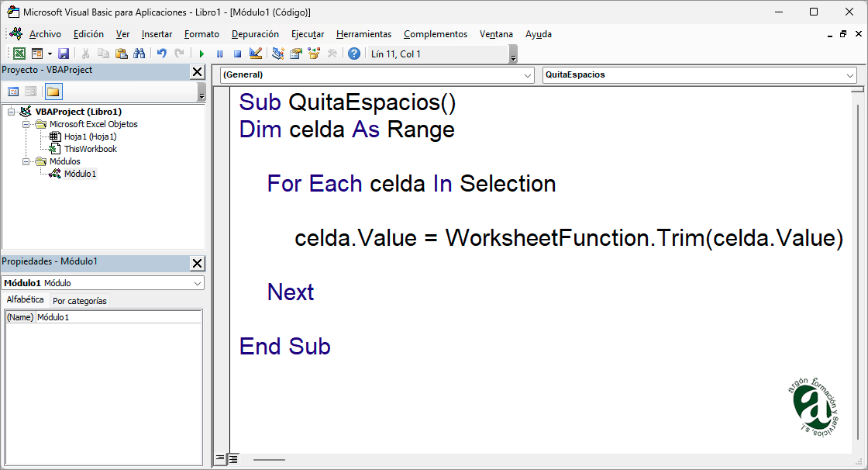868x470 pixels.
Task: Open the QuitaEspacios procedure dropdown
Action: click(x=849, y=75)
